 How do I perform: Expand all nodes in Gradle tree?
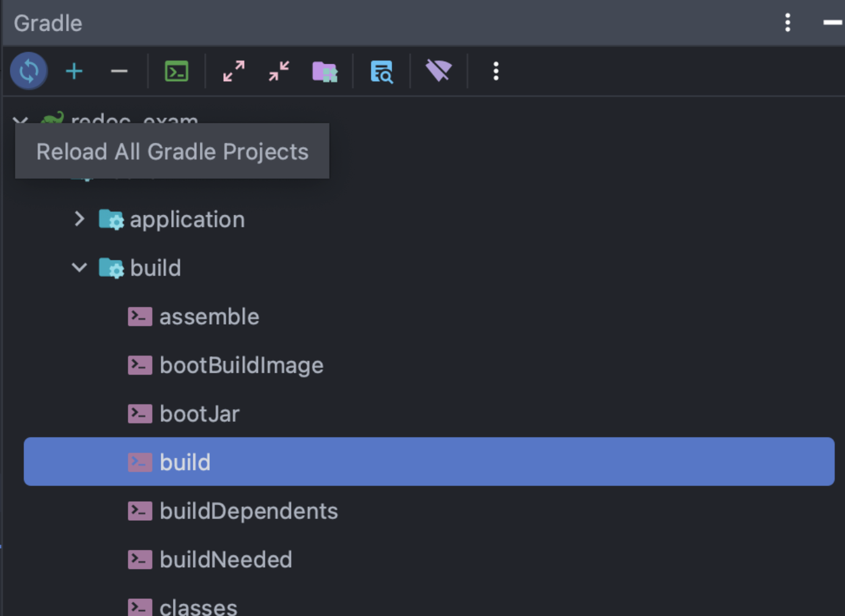point(234,71)
